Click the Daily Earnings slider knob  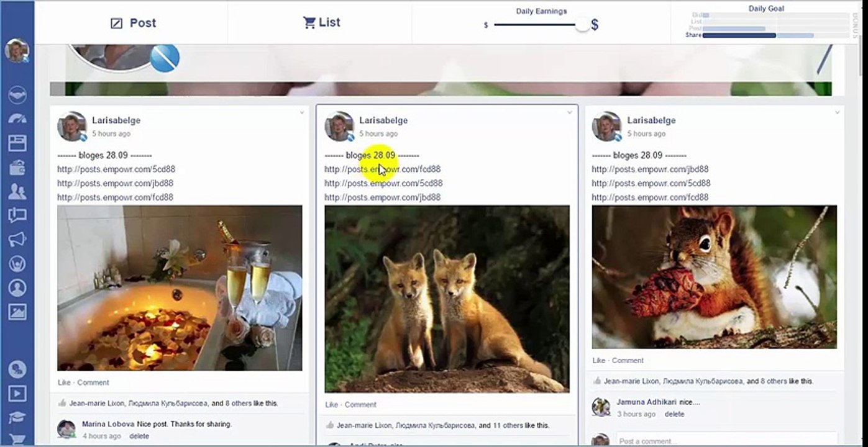coord(582,25)
